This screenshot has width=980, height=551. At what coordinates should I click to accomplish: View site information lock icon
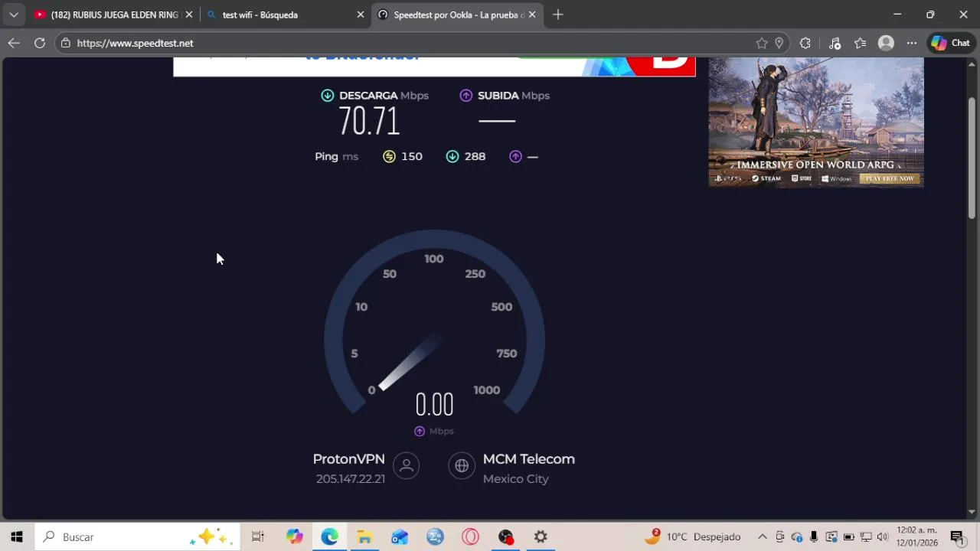click(66, 43)
